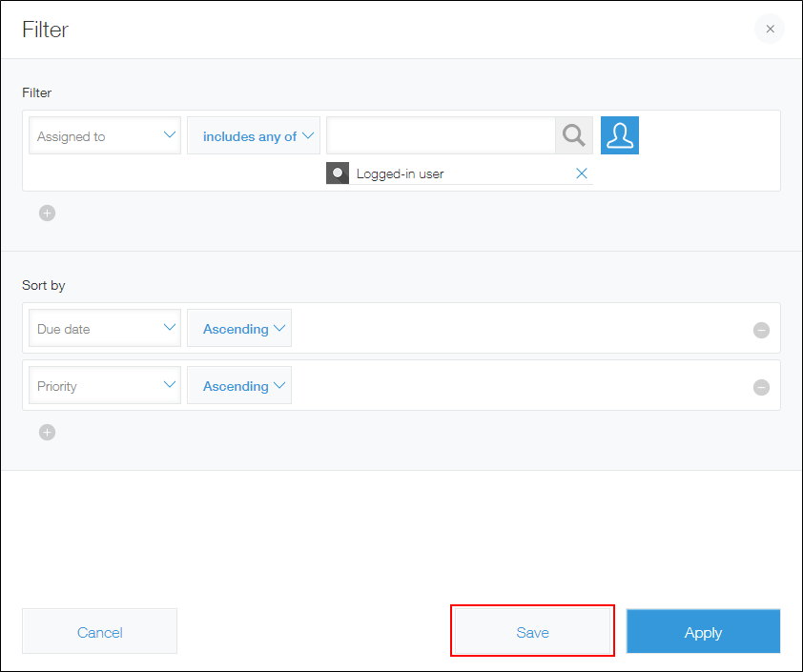Open the includes any of operator dropdown

pyautogui.click(x=253, y=135)
